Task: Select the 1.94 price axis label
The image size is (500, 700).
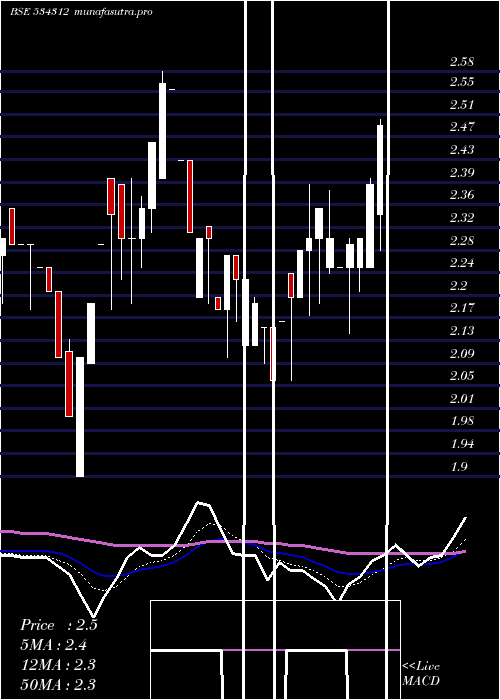Action: click(462, 443)
